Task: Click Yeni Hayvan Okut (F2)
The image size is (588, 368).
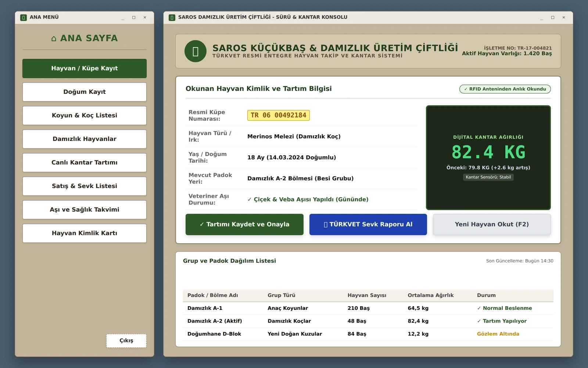Action: (492, 224)
